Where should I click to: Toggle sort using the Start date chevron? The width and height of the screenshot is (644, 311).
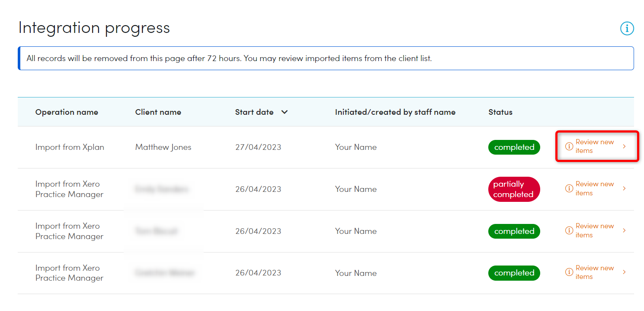[284, 112]
